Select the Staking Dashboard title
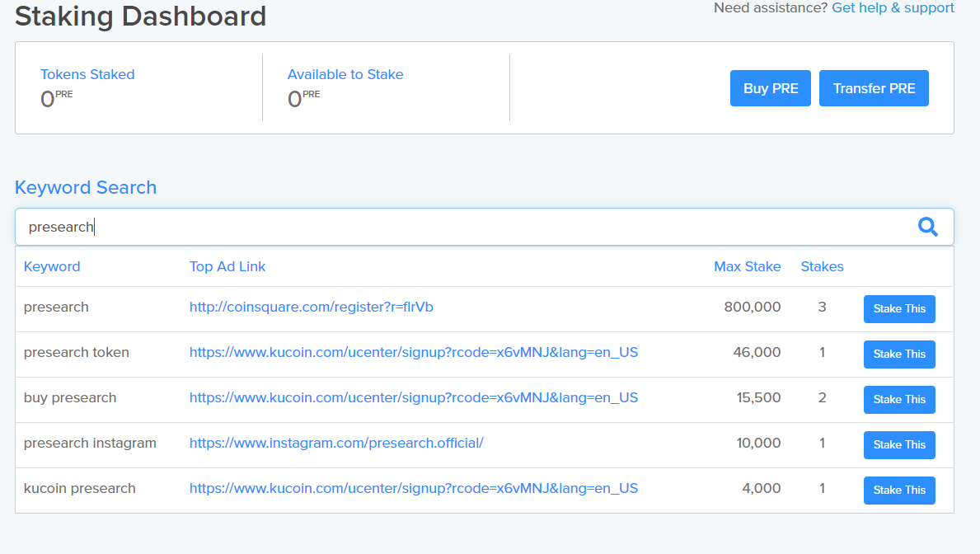The image size is (980, 554). pos(141,16)
